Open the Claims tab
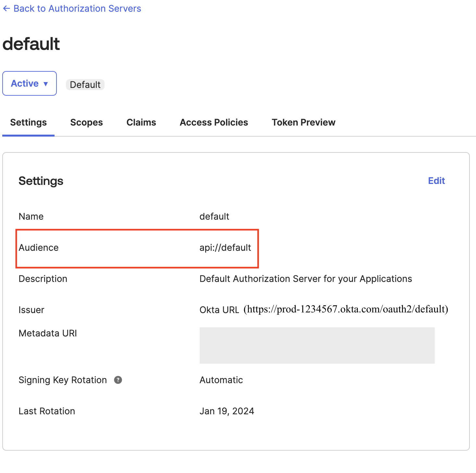This screenshot has height=473, width=476. pos(141,122)
